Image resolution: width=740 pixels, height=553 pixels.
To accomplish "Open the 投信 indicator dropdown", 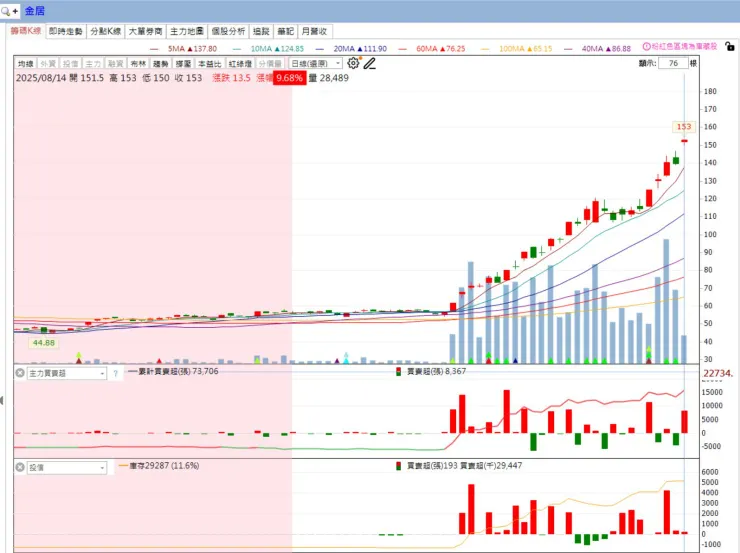I will point(67,468).
